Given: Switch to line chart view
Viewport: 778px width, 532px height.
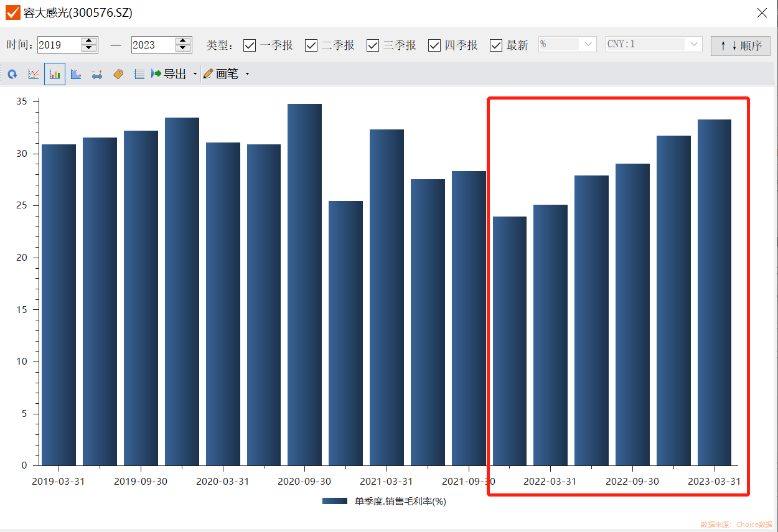Looking at the screenshot, I should pyautogui.click(x=34, y=74).
